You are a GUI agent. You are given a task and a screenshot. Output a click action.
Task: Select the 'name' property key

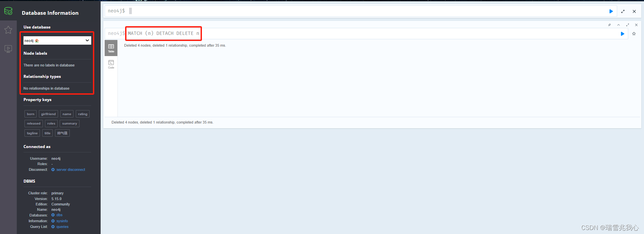tap(67, 114)
